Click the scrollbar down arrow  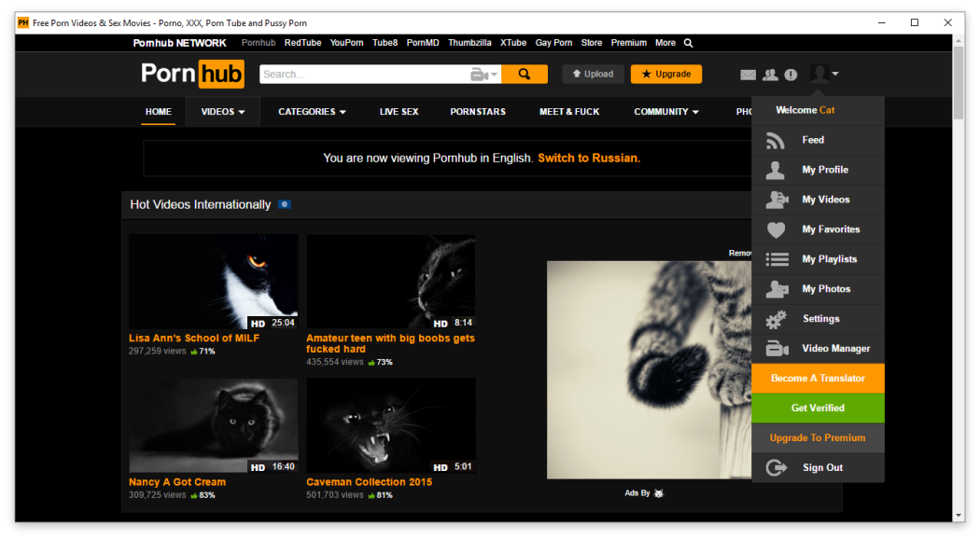point(959,515)
